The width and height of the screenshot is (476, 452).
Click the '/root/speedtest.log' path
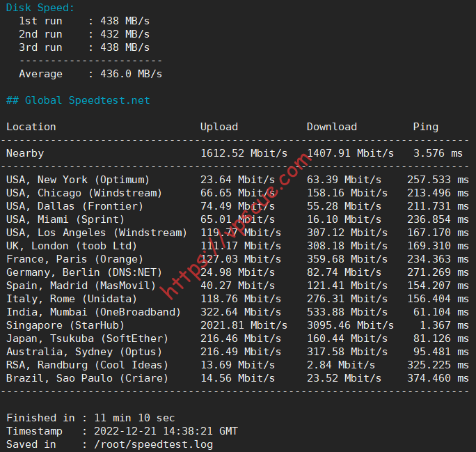pos(153,444)
